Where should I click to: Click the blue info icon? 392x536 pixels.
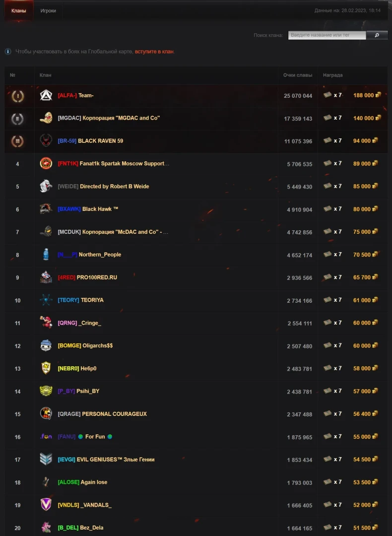[8, 52]
